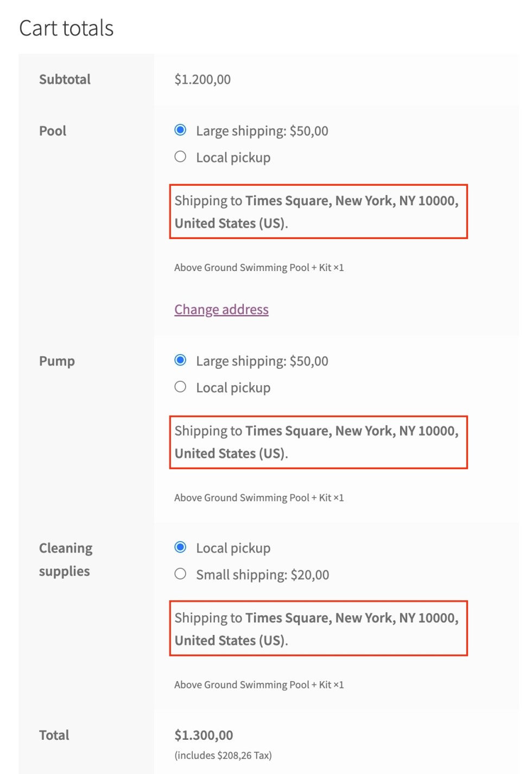This screenshot has width=532, height=774.
Task: Click the shipping address text under Pump
Action: [316, 442]
